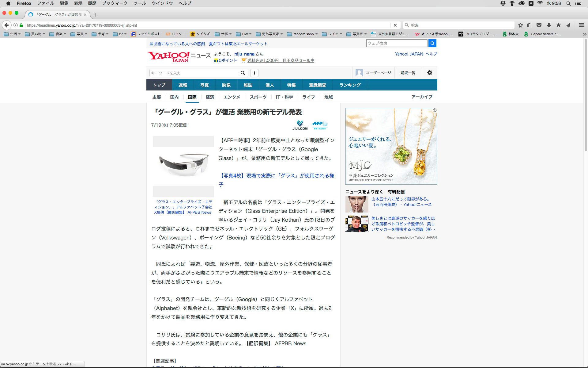Click the Firefox back arrow button
Image resolution: width=588 pixels, height=368 pixels.
pyautogui.click(x=6, y=25)
